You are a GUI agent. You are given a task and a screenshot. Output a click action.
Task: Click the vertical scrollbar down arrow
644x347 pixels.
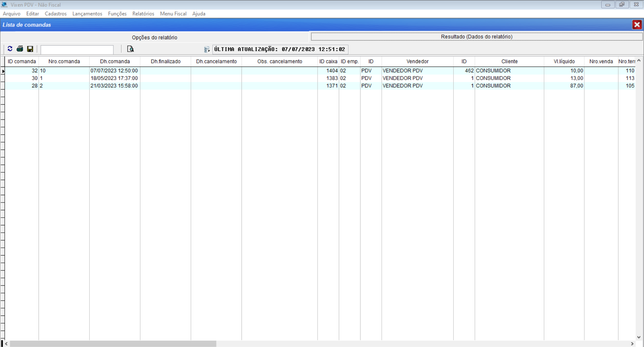click(639, 337)
